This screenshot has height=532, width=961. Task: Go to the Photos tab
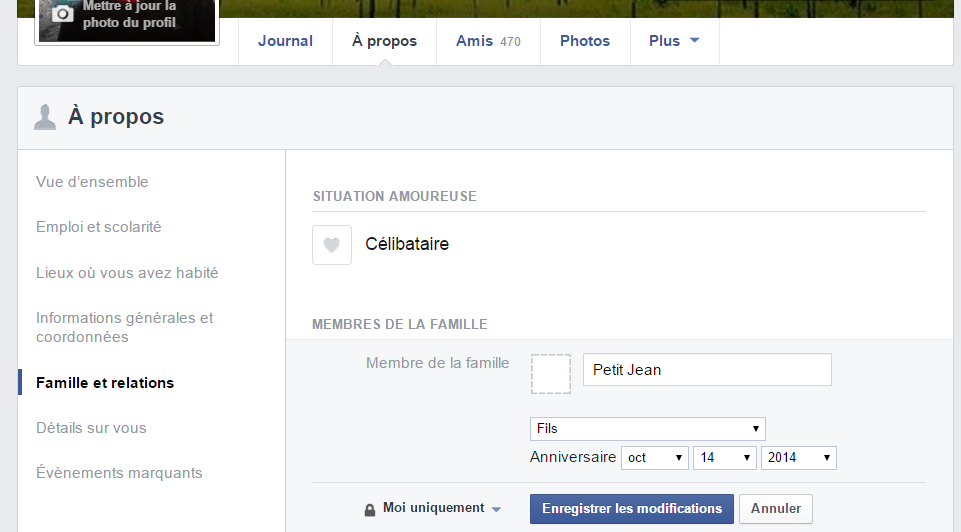[x=585, y=41]
